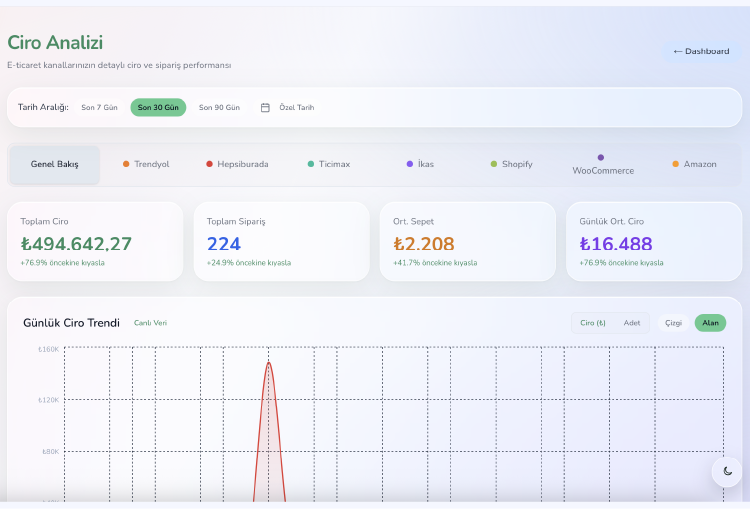
Task: Click the ₺80K axis label
Action: 51,452
